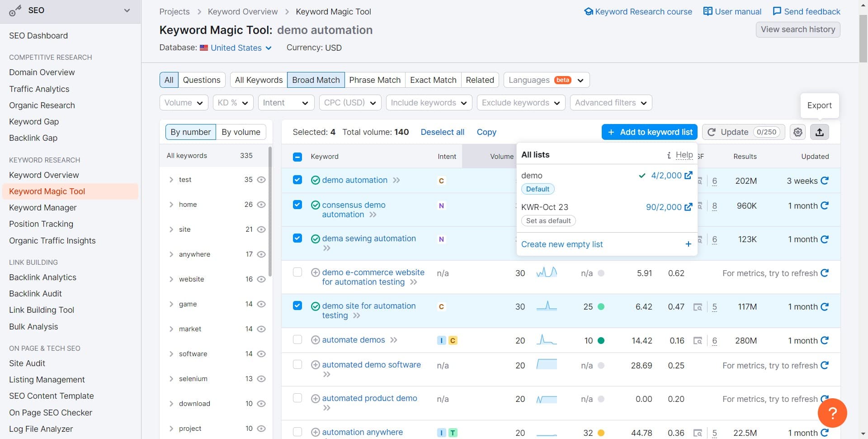Expand the selenium keyword group
The image size is (868, 439).
point(171,379)
